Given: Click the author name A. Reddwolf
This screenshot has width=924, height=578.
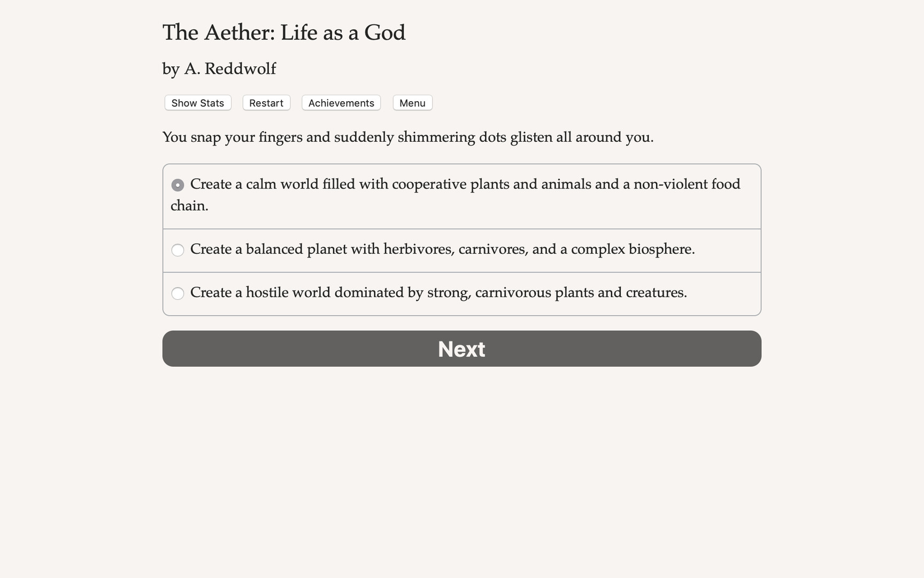Looking at the screenshot, I should pyautogui.click(x=218, y=69).
